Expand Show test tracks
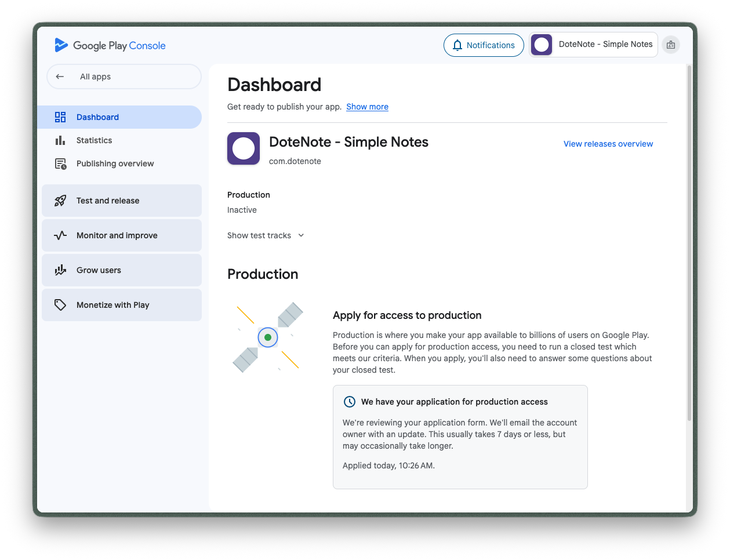 [x=266, y=235]
